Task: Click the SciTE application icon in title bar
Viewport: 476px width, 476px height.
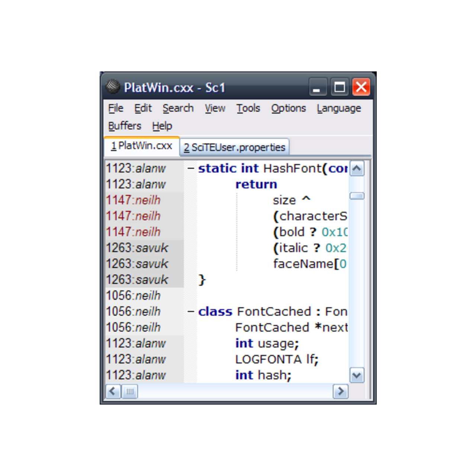Action: pyautogui.click(x=112, y=87)
